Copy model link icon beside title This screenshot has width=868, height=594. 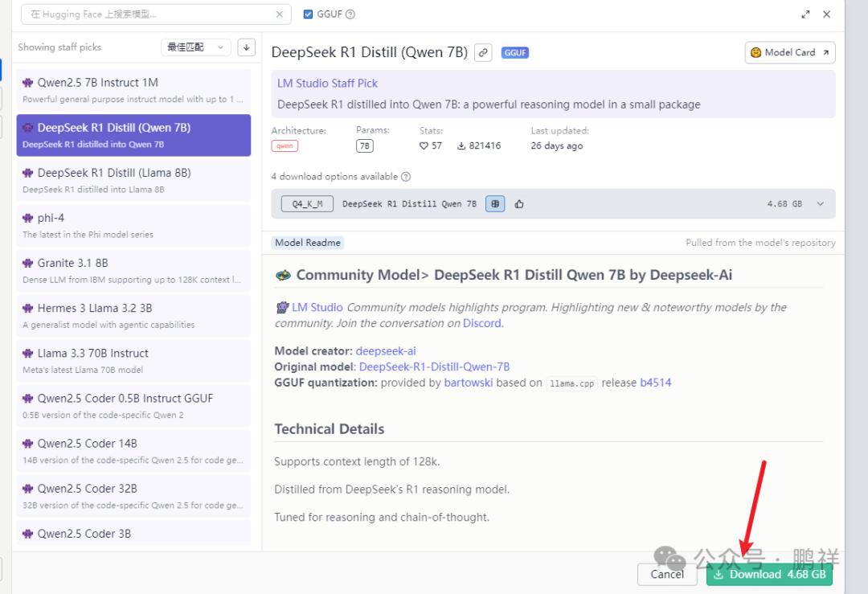(x=483, y=52)
